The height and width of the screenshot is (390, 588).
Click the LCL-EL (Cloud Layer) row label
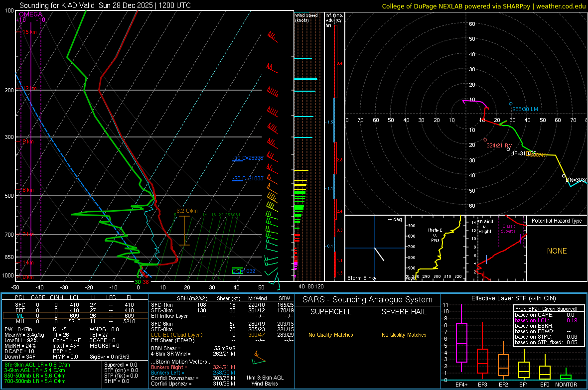[176, 335]
